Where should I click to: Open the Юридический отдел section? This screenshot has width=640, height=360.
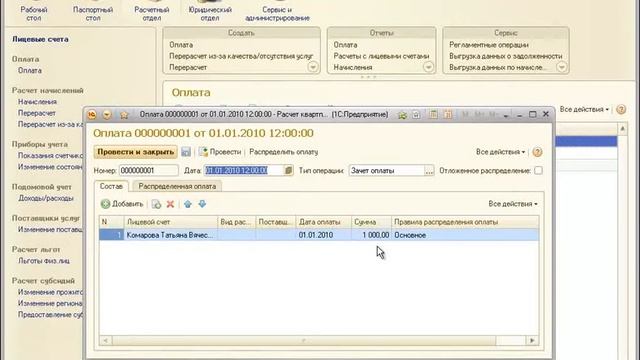click(x=210, y=13)
